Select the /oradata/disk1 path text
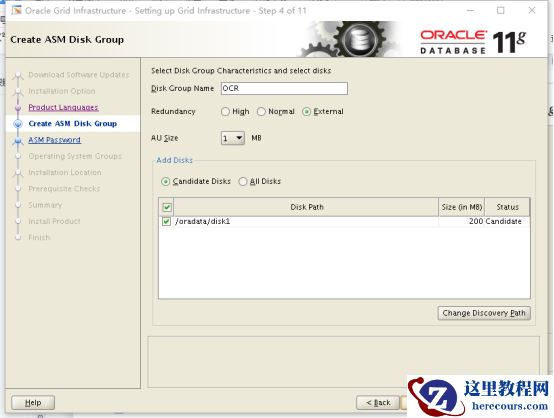The height and width of the screenshot is (418, 554). pos(202,222)
